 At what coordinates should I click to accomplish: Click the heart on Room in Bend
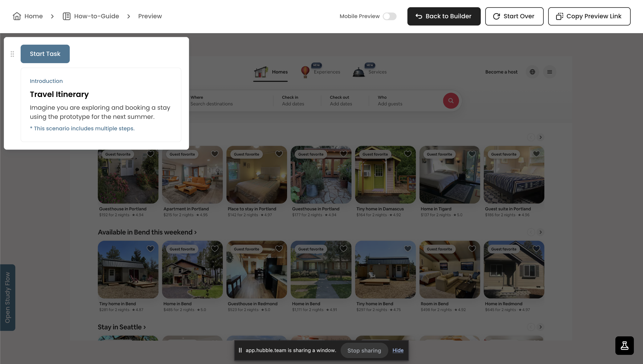point(472,249)
